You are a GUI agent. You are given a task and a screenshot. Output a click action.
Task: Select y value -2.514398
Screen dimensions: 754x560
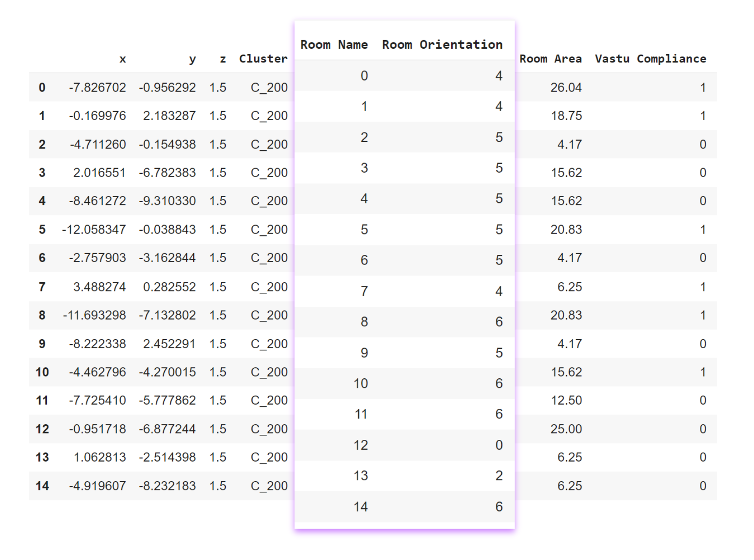pos(167,457)
